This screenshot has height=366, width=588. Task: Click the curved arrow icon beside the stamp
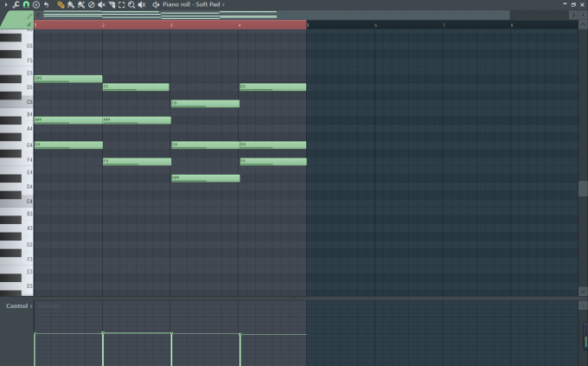(46, 4)
